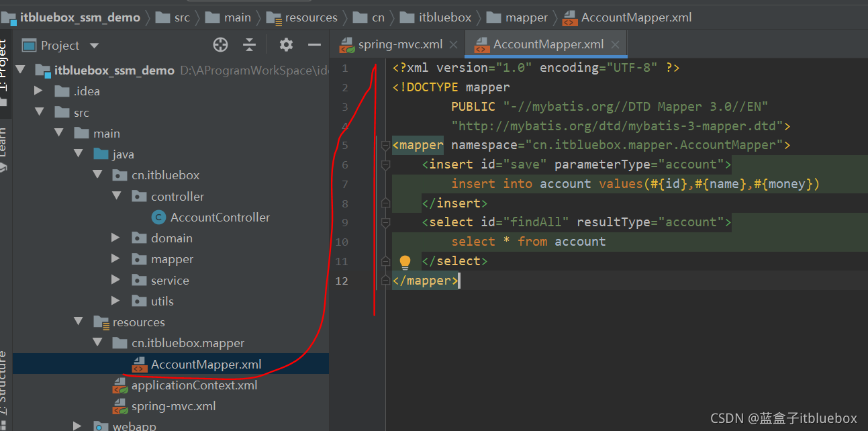This screenshot has width=868, height=431.
Task: Expand the domain package
Action: (x=116, y=238)
